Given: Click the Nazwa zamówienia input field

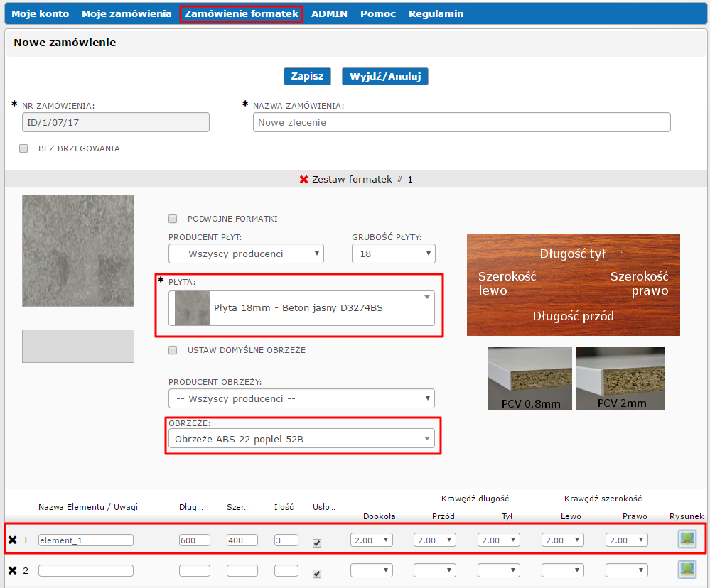Looking at the screenshot, I should pos(461,122).
